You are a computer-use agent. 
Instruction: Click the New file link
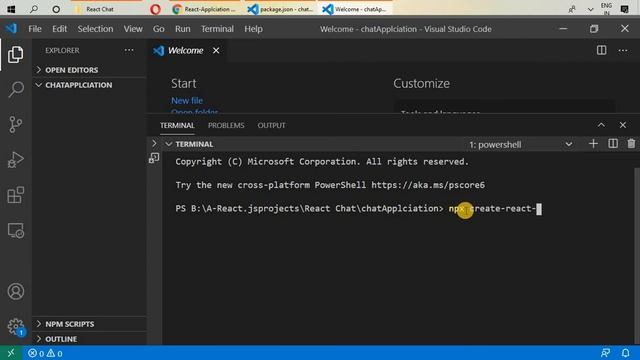click(187, 100)
